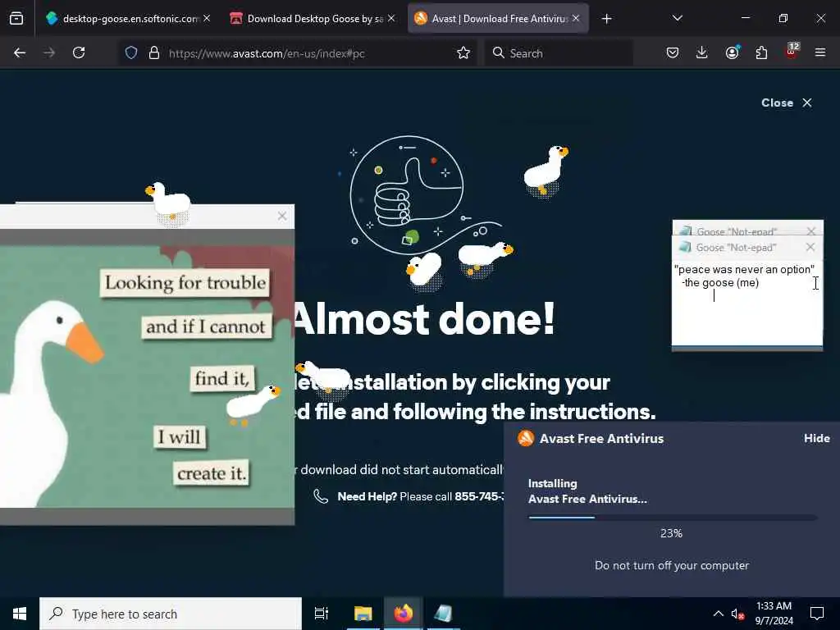Open tracking protection shield icon
Viewport: 840px width, 630px height.
pyautogui.click(x=131, y=52)
